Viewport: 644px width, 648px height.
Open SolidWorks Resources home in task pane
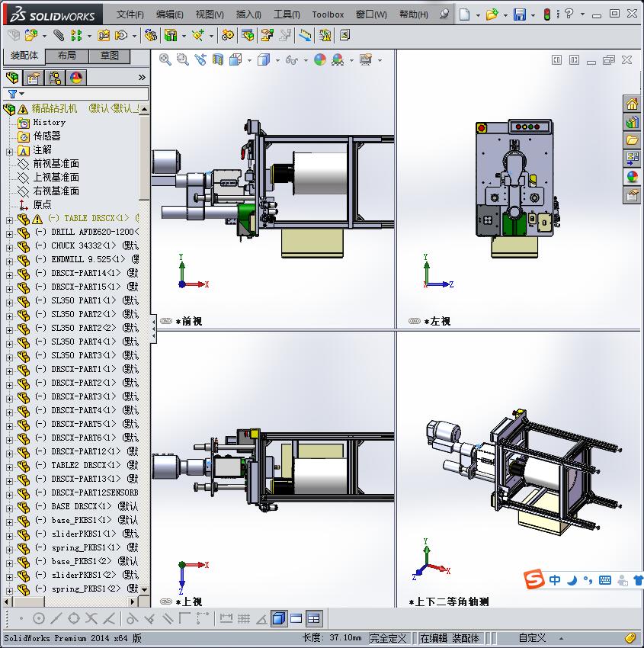[x=632, y=104]
